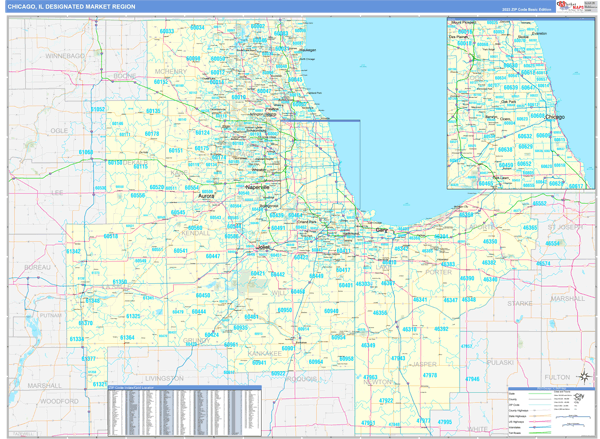Click the STARKE county label
The height and width of the screenshot is (439, 600).
[x=520, y=303]
